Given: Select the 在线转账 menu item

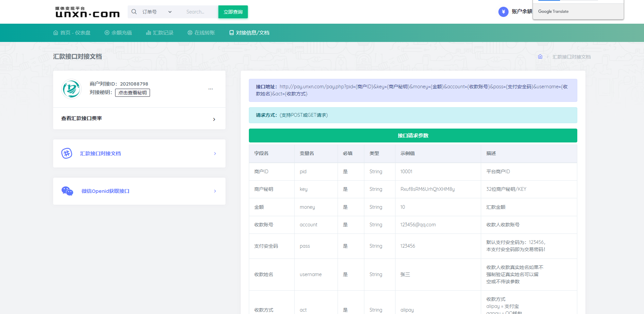Looking at the screenshot, I should click(x=201, y=33).
